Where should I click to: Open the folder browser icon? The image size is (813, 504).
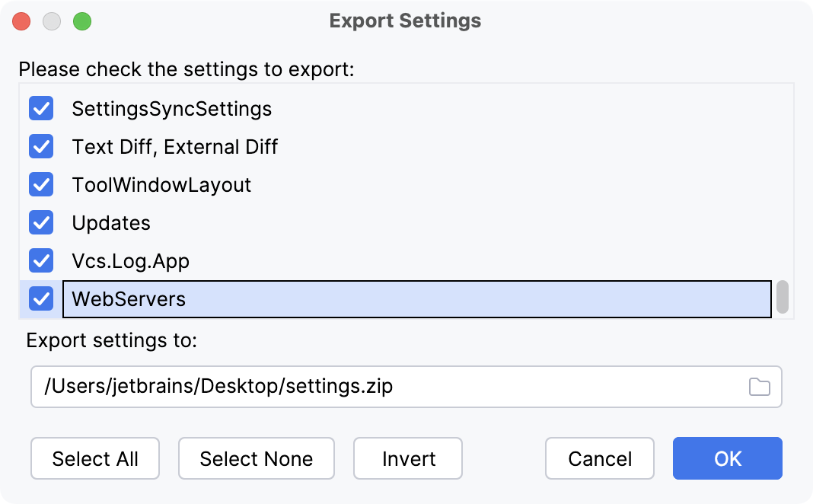click(x=759, y=387)
